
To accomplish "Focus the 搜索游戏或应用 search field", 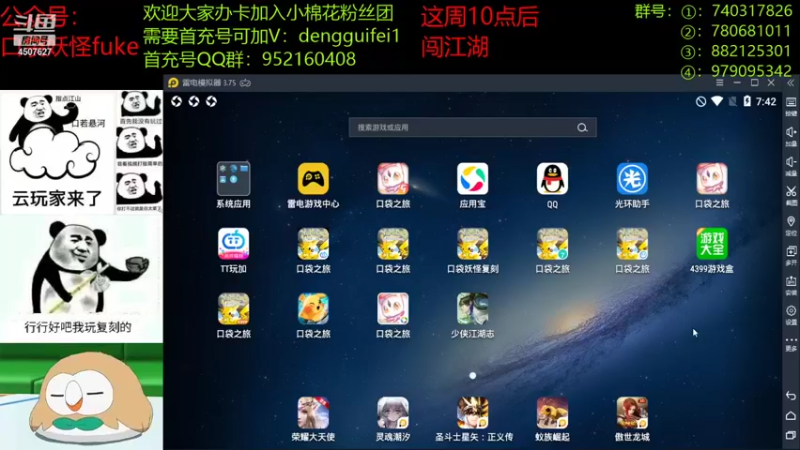I will point(472,128).
